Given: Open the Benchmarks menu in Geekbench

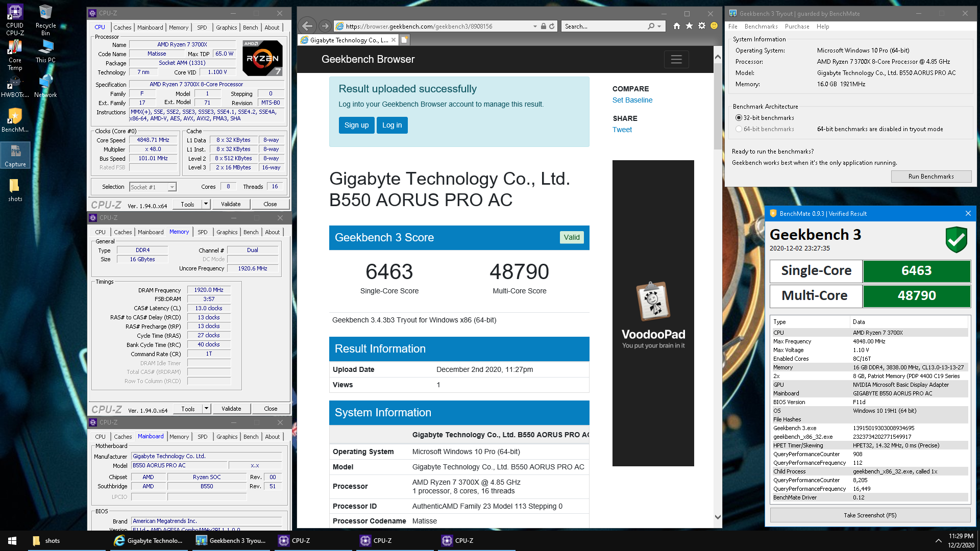Looking at the screenshot, I should point(761,27).
